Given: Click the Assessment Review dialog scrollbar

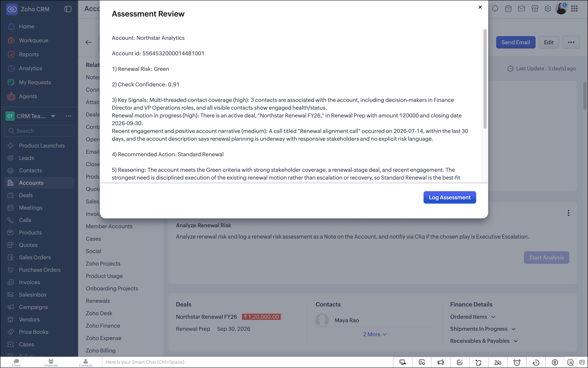Looking at the screenshot, I should [485, 79].
